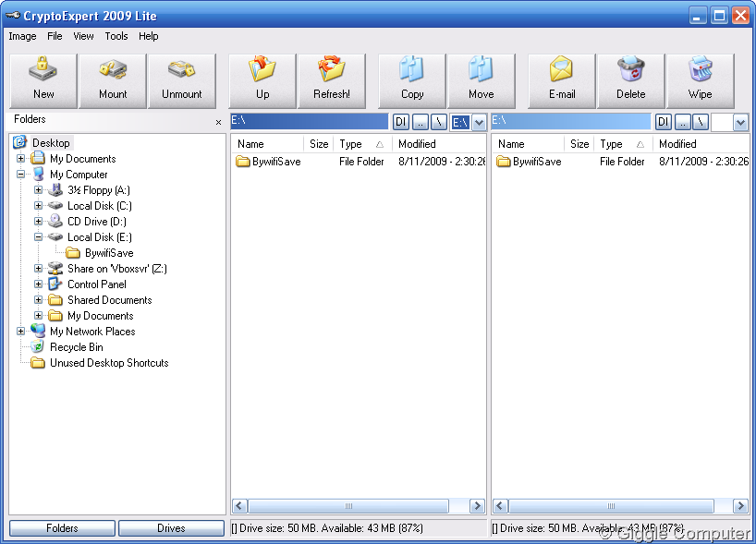756x544 pixels.
Task: Click the Delete toolbar icon
Action: (631, 80)
